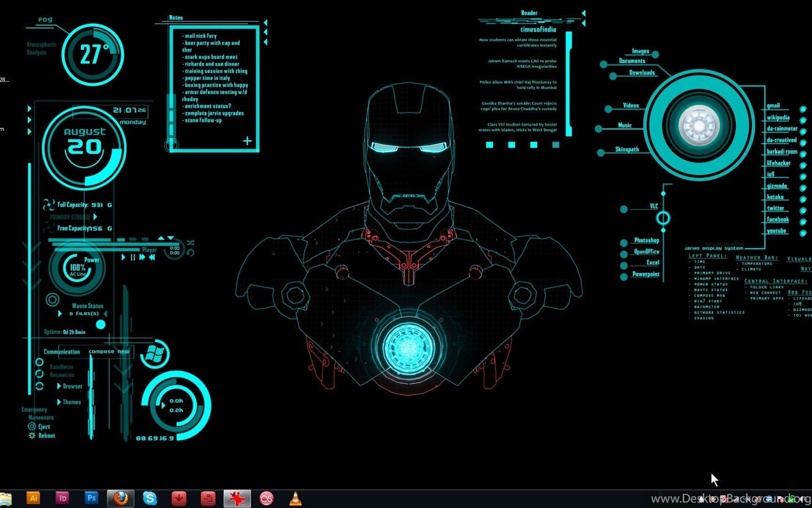Viewport: 812px width, 508px height.
Task: Click the Reboot gear icon
Action: [x=32, y=435]
